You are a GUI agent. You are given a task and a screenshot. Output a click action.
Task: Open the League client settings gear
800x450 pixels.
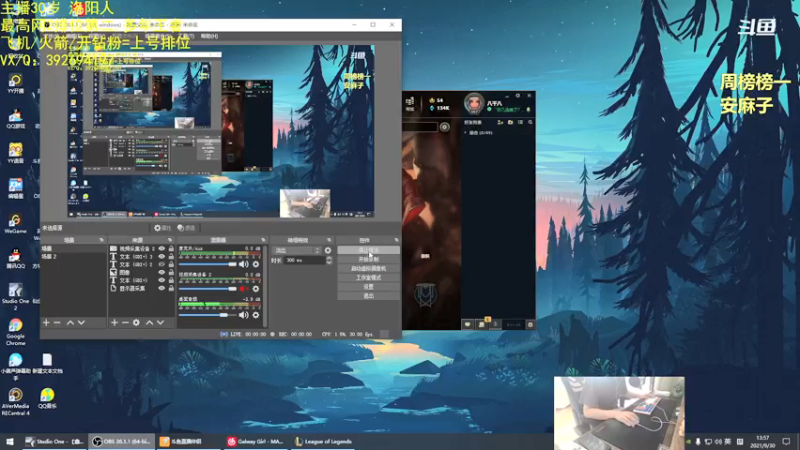tap(517, 95)
